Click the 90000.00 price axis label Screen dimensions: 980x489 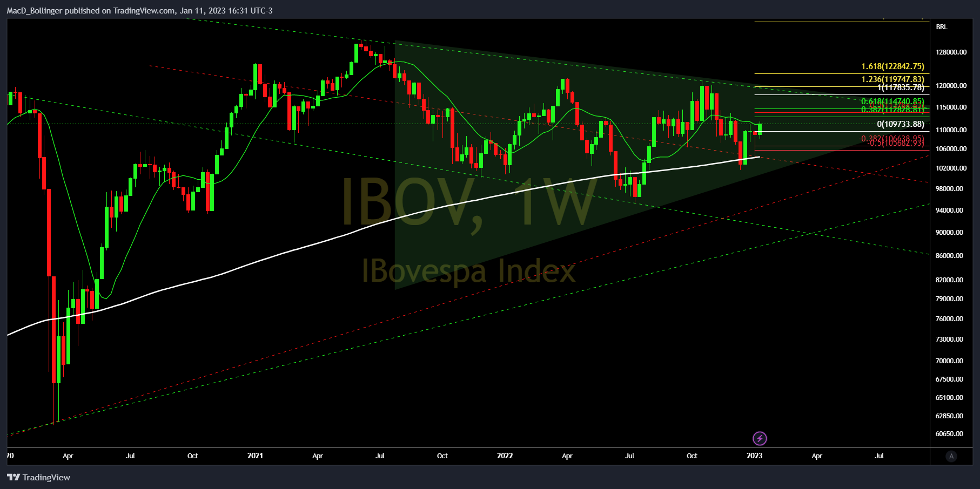tap(950, 233)
